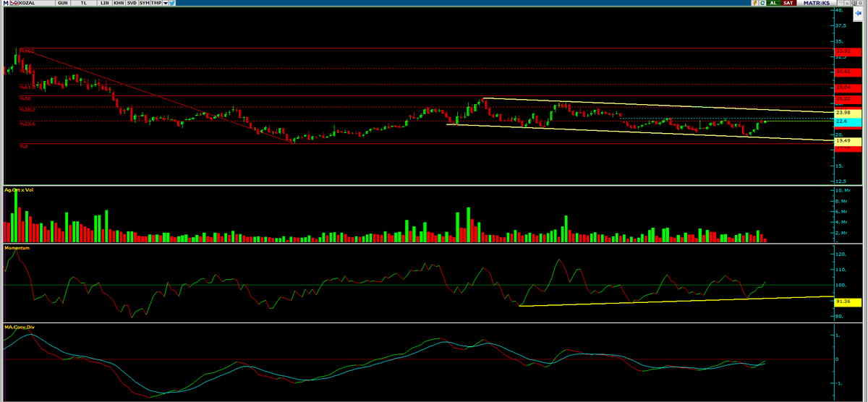The height and width of the screenshot is (402, 868).
Task: Click the Matriks M logo icon
Action: click(6, 4)
